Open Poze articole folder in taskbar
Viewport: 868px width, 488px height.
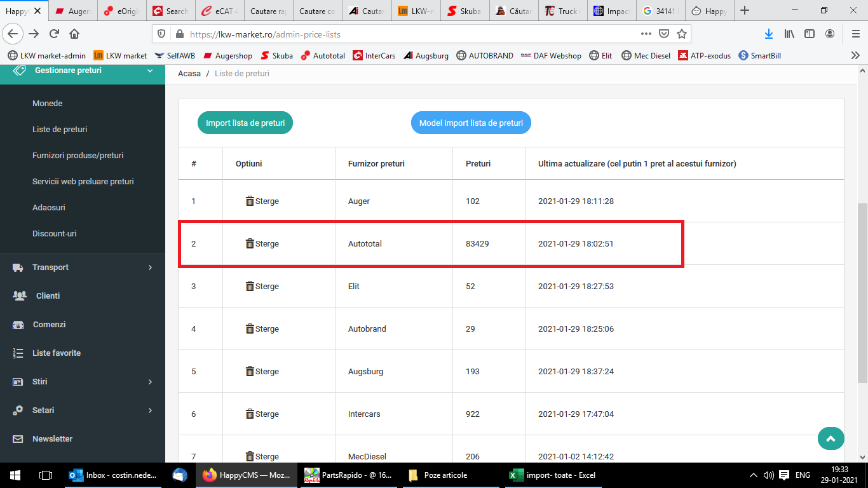coord(451,475)
